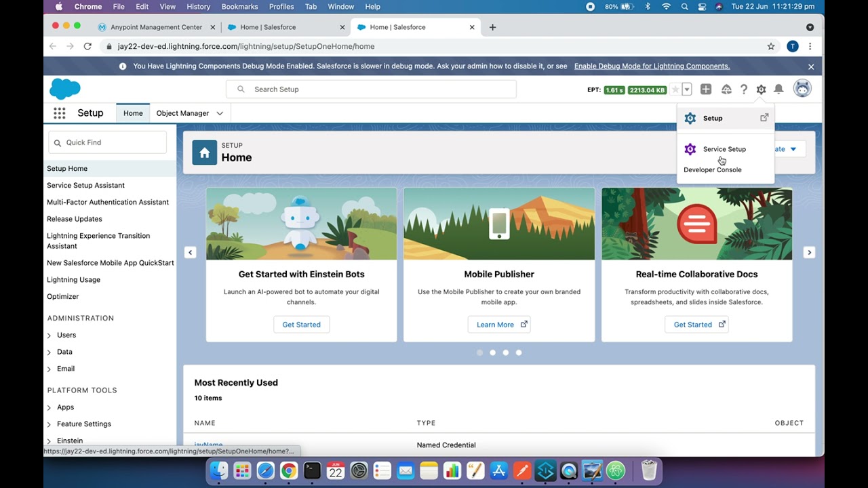Screen dimensions: 868x488
Task: Open Lightning Experience Transition Assistant
Action: 98,241
